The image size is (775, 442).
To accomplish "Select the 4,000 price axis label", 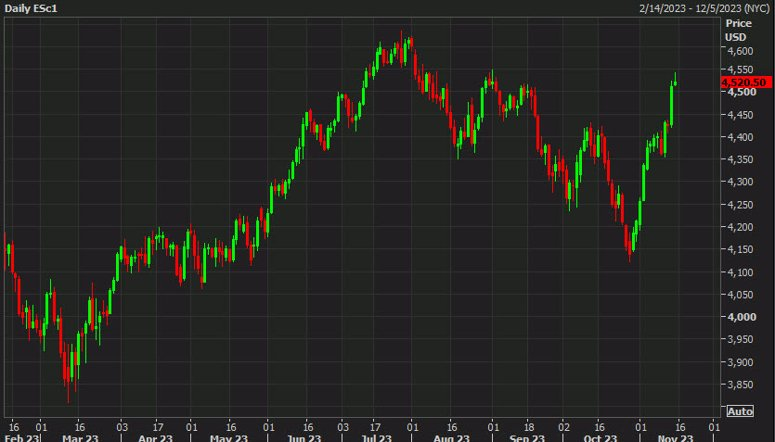I will (x=741, y=317).
